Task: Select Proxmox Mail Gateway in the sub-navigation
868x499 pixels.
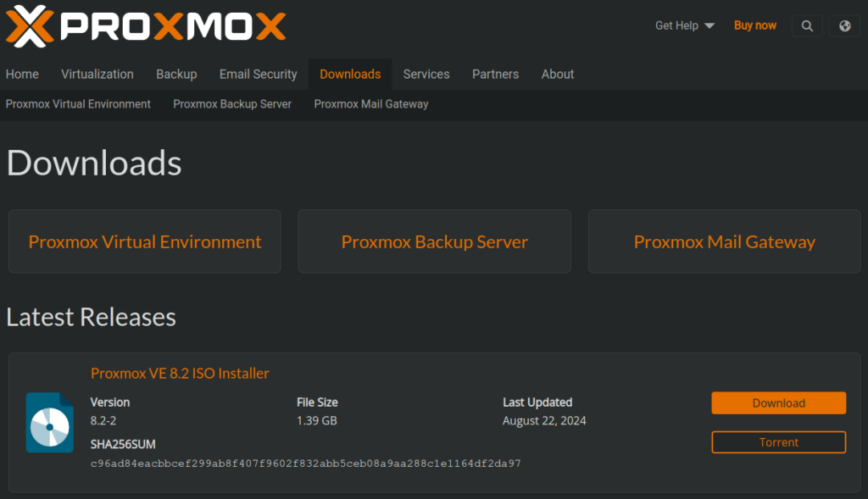Action: (x=370, y=103)
